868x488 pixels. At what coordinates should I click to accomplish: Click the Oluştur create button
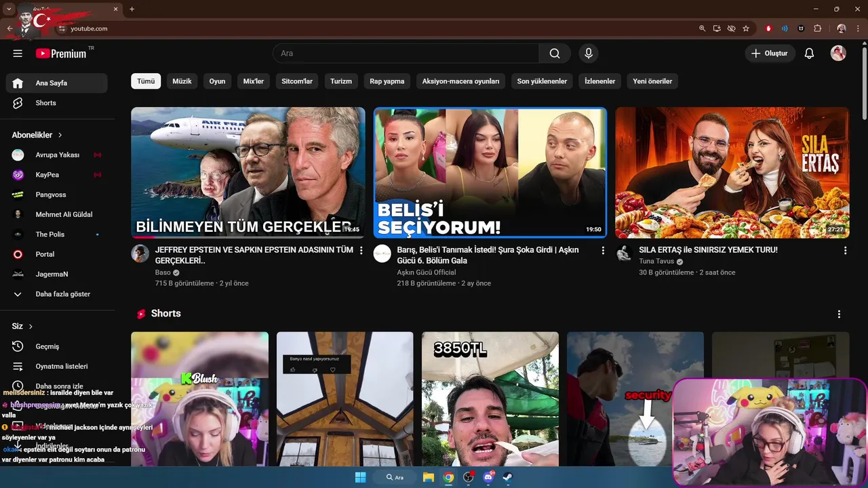click(x=770, y=54)
